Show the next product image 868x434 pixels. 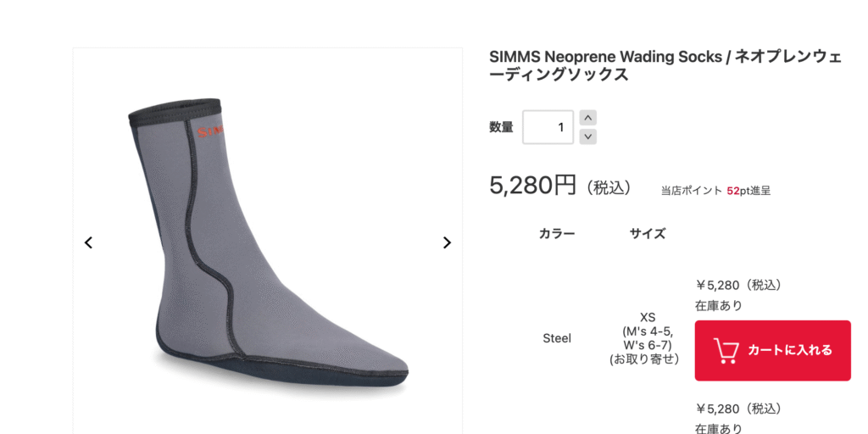tap(447, 242)
